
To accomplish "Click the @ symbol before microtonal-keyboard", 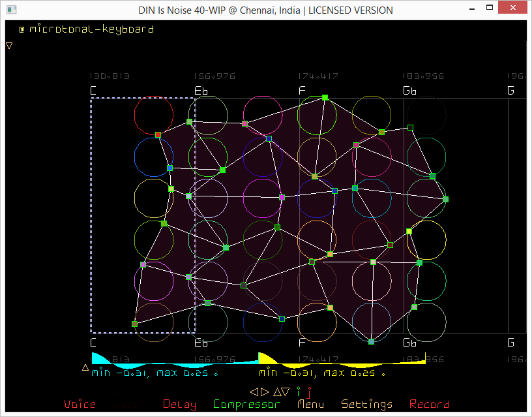I will coord(22,29).
